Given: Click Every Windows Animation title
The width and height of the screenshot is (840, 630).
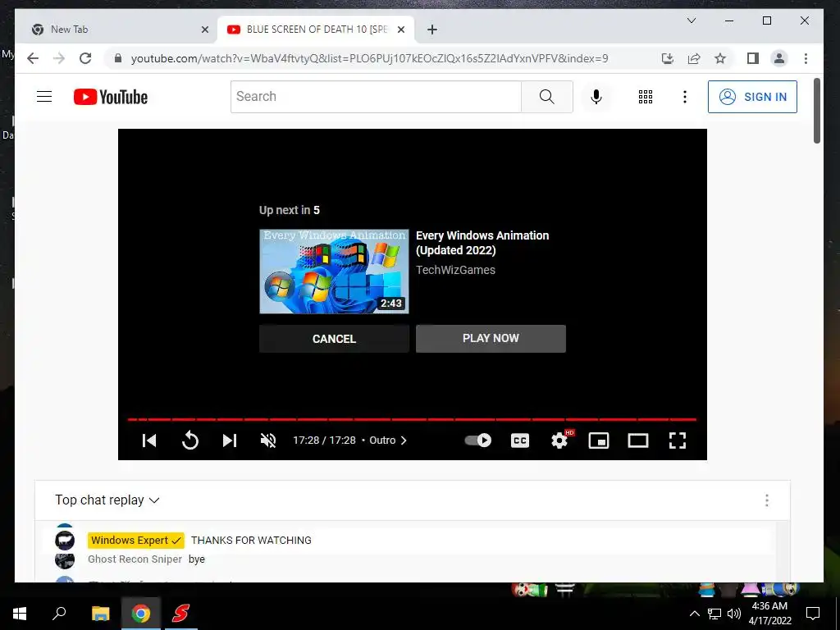Looking at the screenshot, I should [482, 243].
